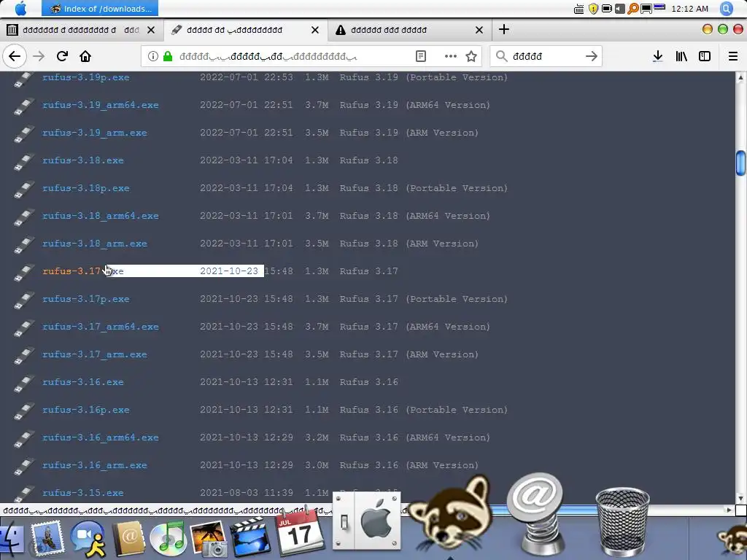The height and width of the screenshot is (560, 747).
Task: Open iCal calendar showing Jul 17
Action: pyautogui.click(x=300, y=529)
